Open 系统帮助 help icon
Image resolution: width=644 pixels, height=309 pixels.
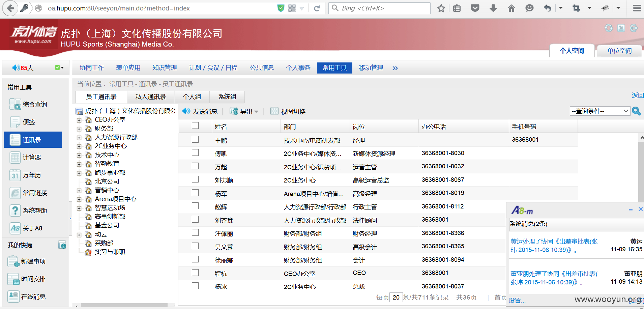pos(15,210)
